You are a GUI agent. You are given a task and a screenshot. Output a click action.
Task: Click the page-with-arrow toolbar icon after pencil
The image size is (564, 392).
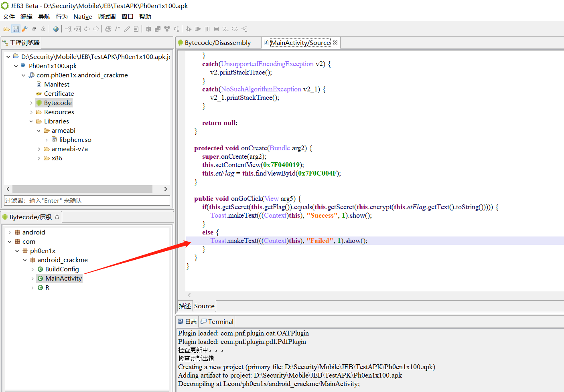(136, 29)
